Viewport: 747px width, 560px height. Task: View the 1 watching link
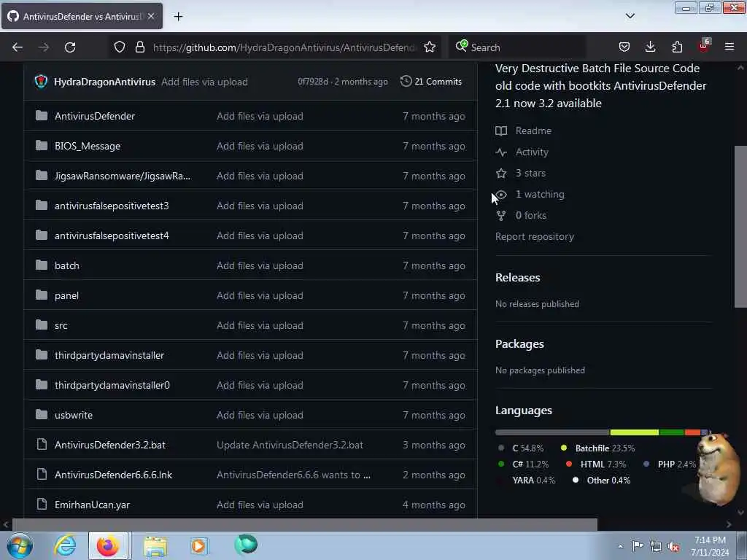coord(530,194)
